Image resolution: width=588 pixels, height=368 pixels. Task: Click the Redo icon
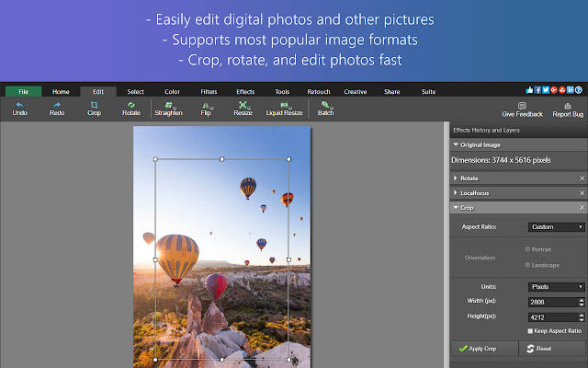click(x=57, y=105)
